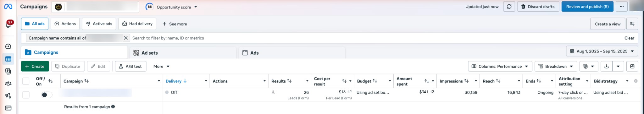Click the results info icon
Viewport: 644px width, 114px height.
click(x=113, y=107)
